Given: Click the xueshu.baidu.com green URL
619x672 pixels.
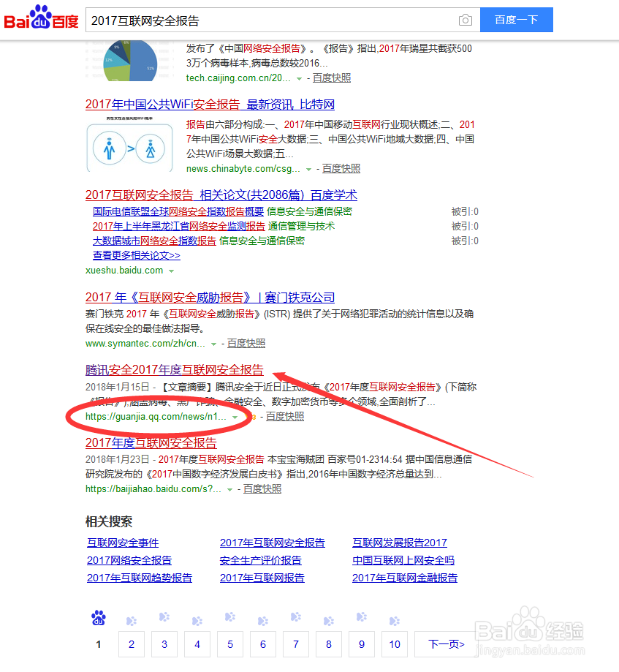Looking at the screenshot, I should 124,271.
